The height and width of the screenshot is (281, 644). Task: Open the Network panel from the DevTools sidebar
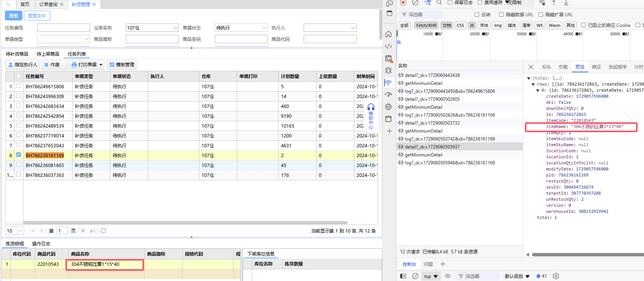tap(388, 83)
